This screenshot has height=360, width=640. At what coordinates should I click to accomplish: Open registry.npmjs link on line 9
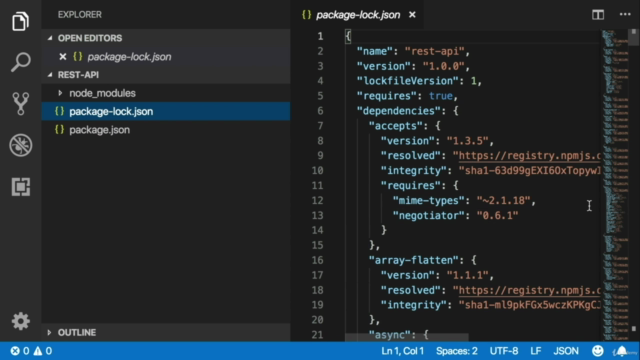530,156
